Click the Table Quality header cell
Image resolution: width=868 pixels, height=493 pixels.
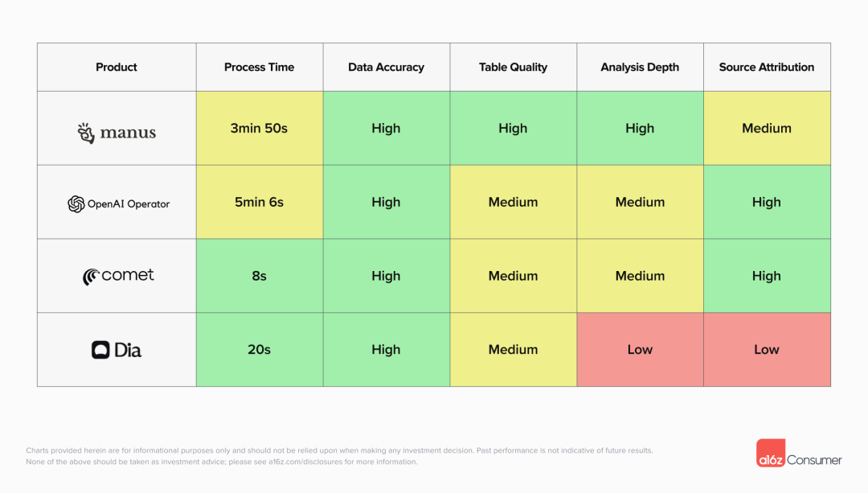tap(513, 68)
